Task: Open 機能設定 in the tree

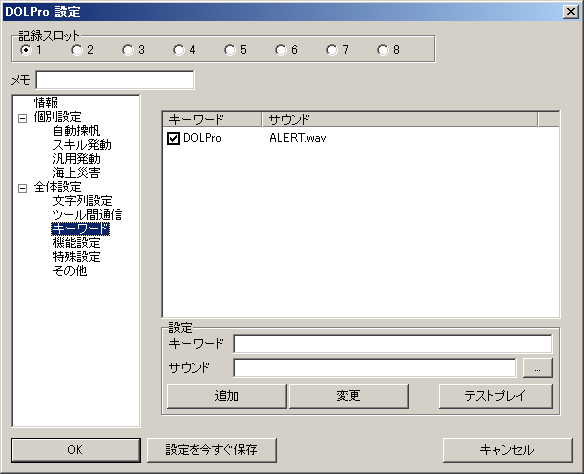Action: [x=76, y=243]
